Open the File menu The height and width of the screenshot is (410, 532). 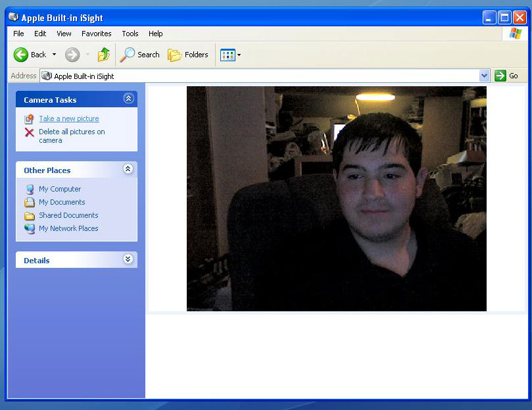click(x=18, y=34)
